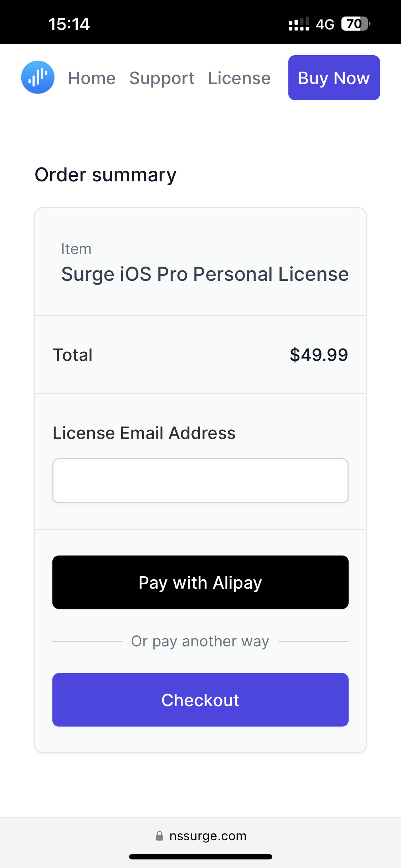
Task: Tap the lock icon beside nssurge.com
Action: pos(159,836)
